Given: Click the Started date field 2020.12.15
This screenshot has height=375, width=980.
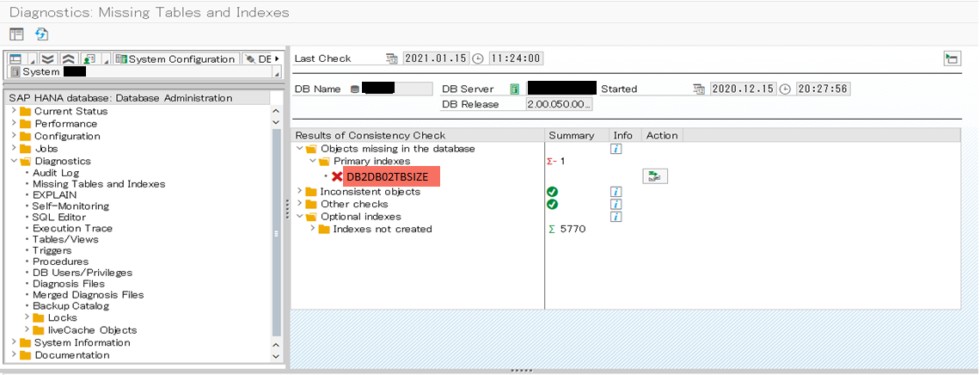Looking at the screenshot, I should 743,89.
